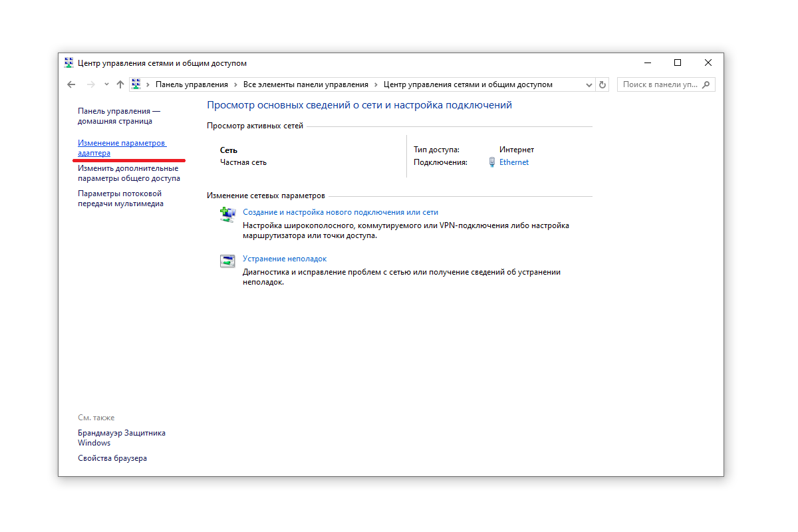The image size is (798, 532).
Task: Click the 'Сеть' network name
Action: (229, 150)
